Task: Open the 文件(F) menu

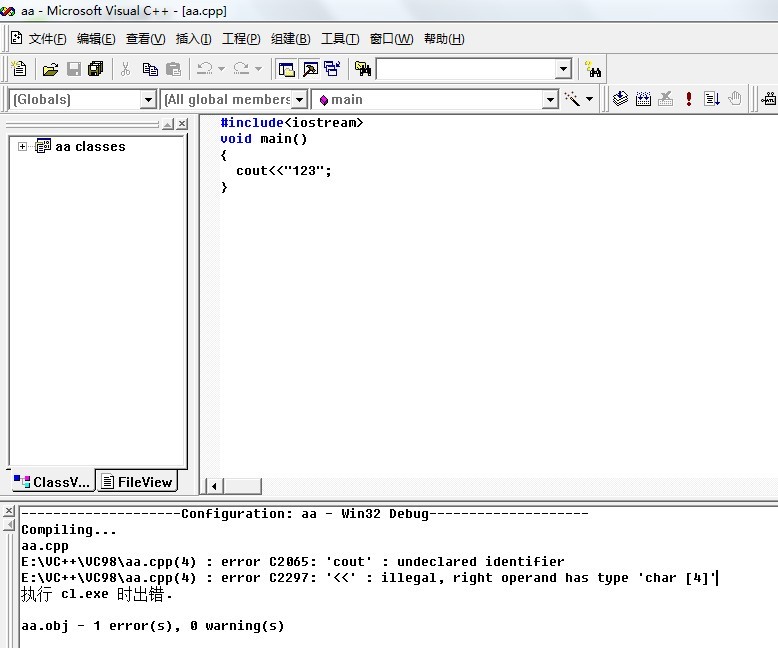Action: pos(47,39)
